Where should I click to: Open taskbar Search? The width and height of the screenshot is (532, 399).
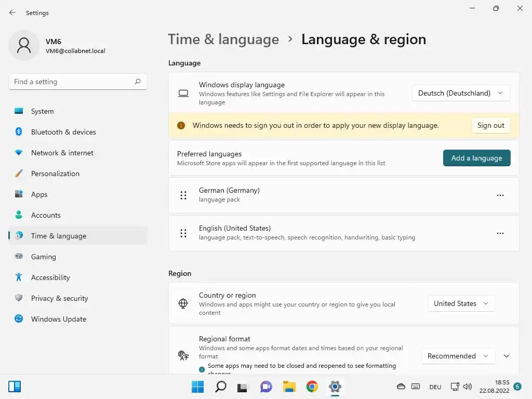(220, 387)
